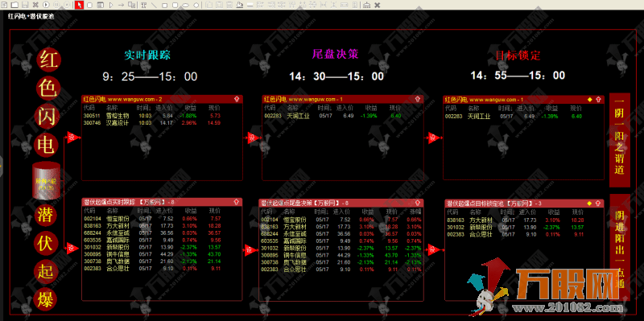The width and height of the screenshot is (644, 321).
Task: Click pin arrow on 潜伏起爆点目标锁定池 panel
Action: 598,204
